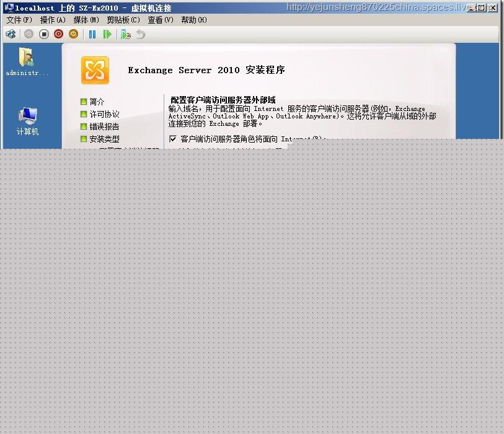
Task: Click the red Shut Down icon
Action: coord(58,34)
